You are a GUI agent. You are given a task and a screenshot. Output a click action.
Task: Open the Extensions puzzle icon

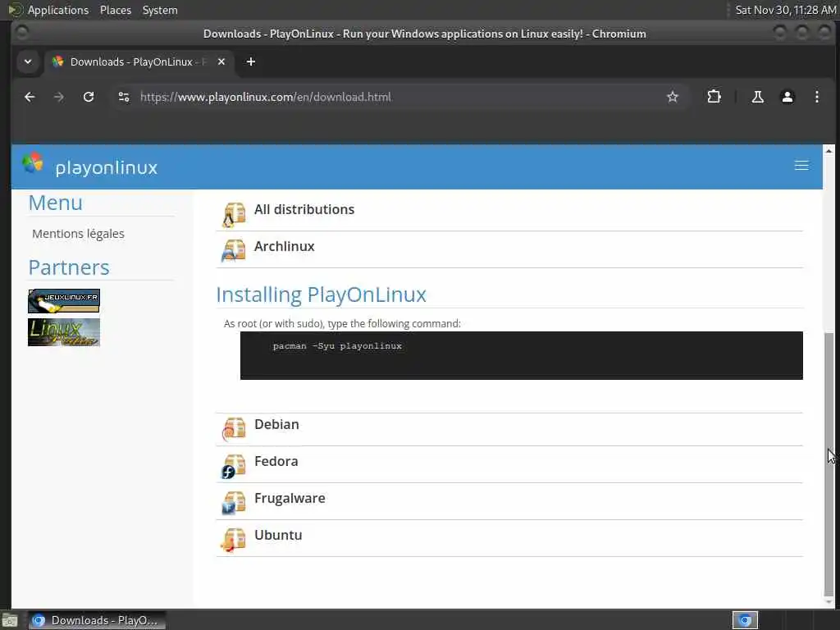714,97
